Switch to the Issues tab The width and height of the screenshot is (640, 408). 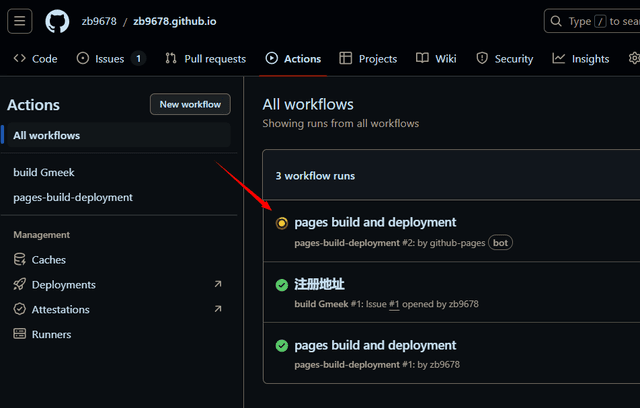point(110,59)
